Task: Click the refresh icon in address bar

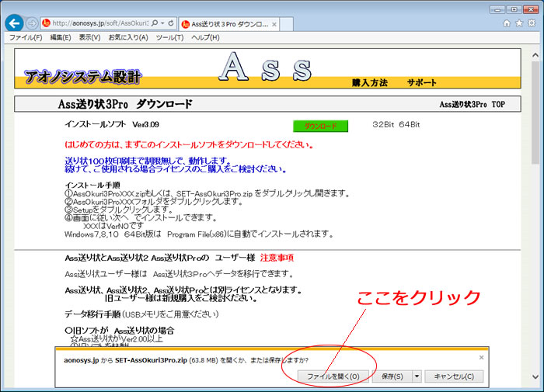Action: tap(170, 23)
